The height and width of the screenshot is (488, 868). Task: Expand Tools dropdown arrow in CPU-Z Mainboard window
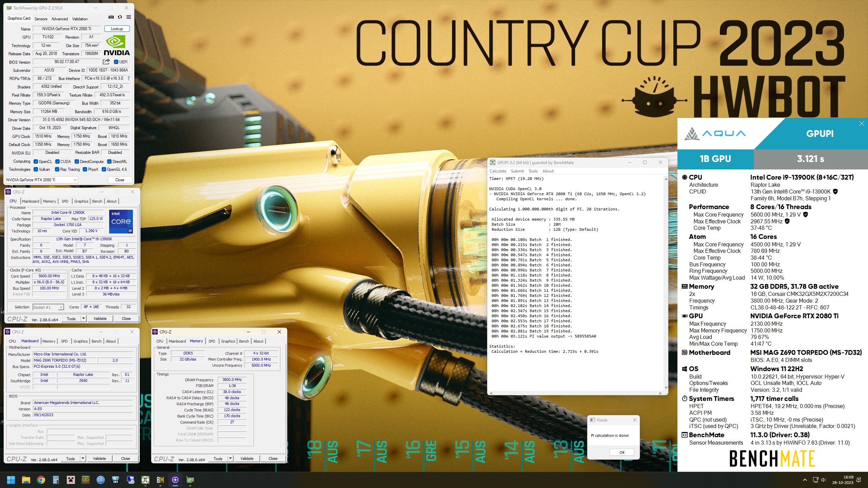click(83, 459)
